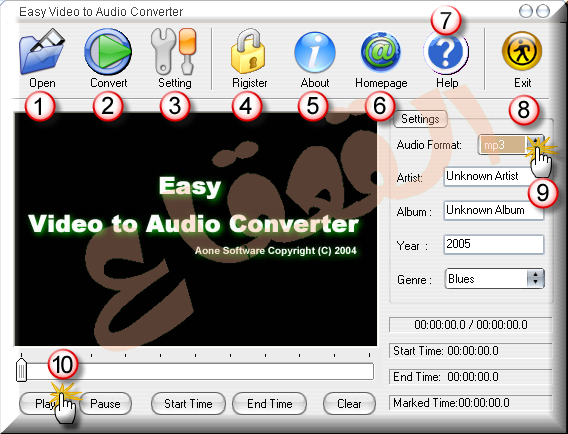Mark position with the Start Time button
Image resolution: width=568 pixels, height=434 pixels.
click(188, 404)
